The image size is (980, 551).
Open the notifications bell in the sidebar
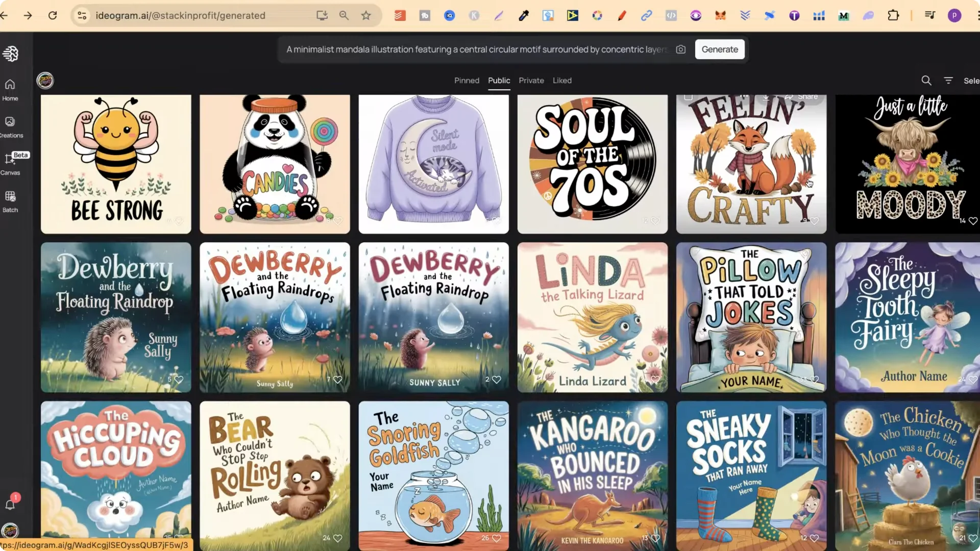coord(10,505)
